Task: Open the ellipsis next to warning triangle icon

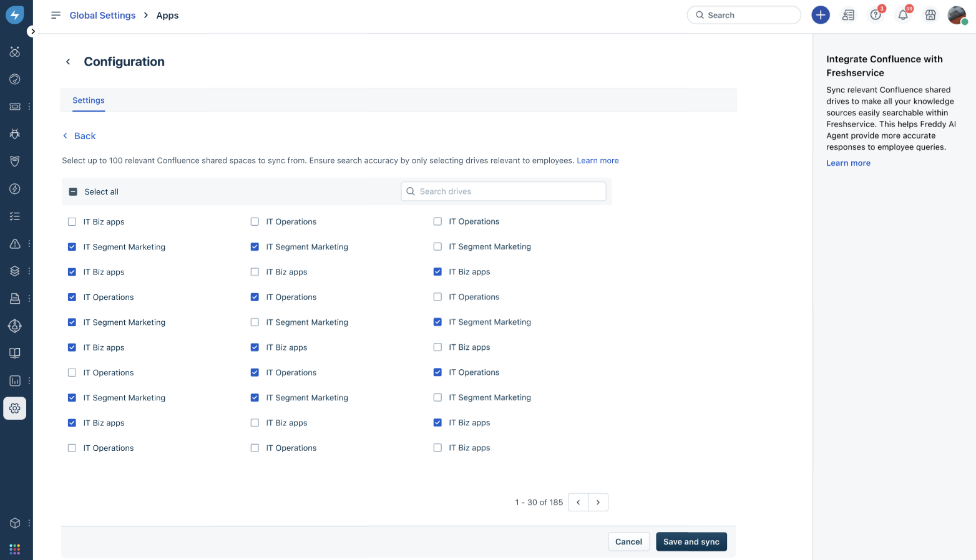Action: click(29, 244)
